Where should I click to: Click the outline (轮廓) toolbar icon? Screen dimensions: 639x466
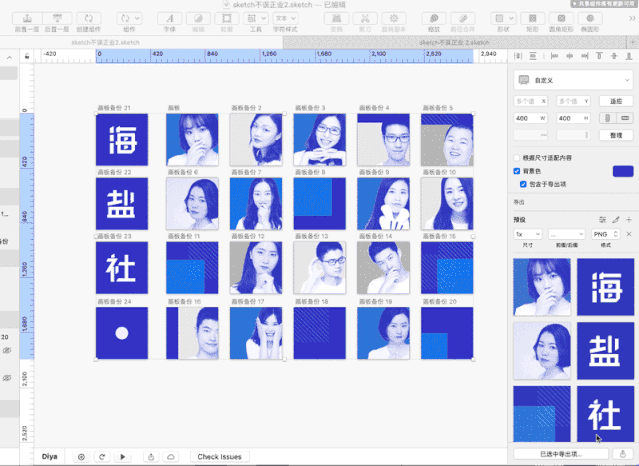[x=227, y=18]
